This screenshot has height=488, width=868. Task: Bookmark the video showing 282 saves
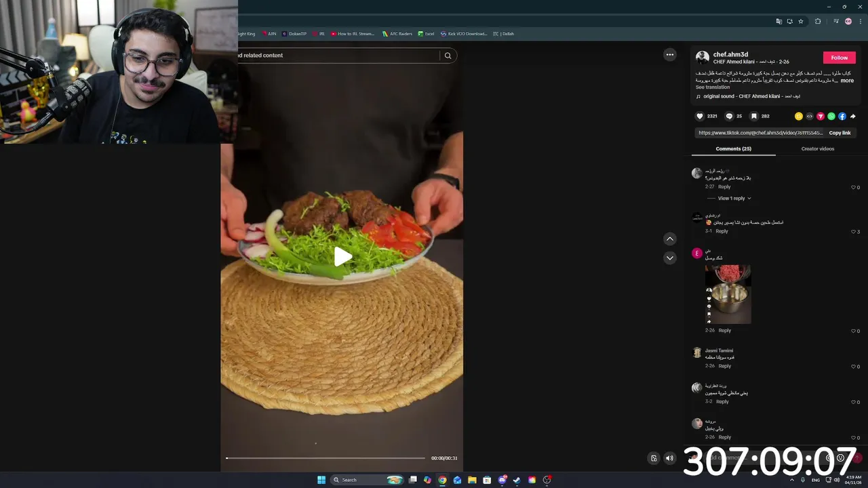click(x=753, y=116)
